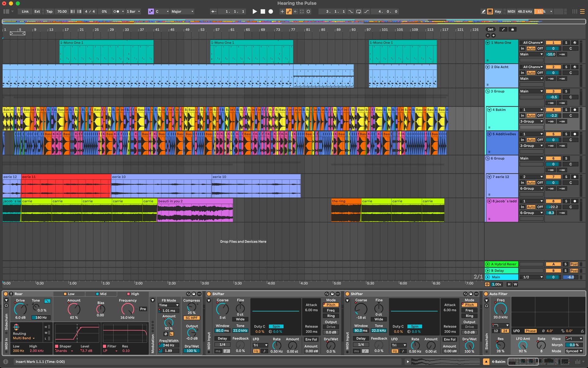Toggle the 1 Mono One track activator
This screenshot has height=368, width=588.
[553, 43]
